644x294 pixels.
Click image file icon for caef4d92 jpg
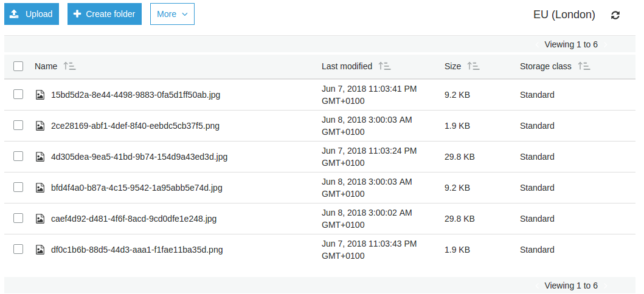point(40,219)
